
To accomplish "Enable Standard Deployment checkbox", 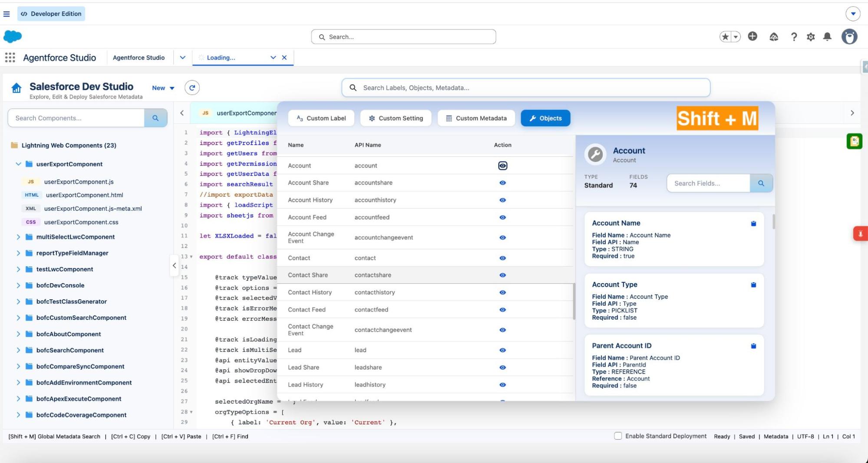I will (x=618, y=436).
